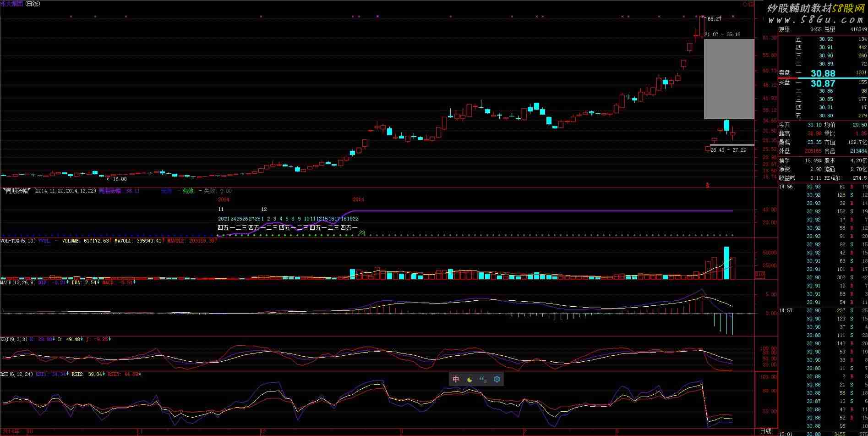Click the buy-four price 30.81
Image resolution: width=868 pixels, height=436 pixels.
click(x=826, y=108)
